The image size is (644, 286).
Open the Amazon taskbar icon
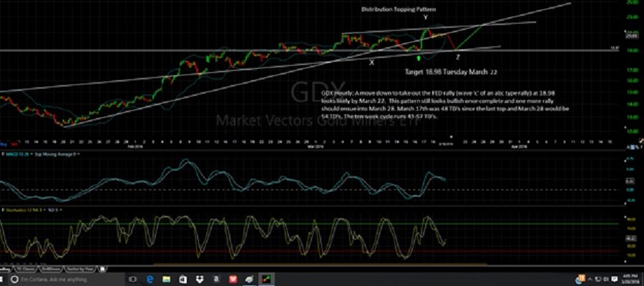216,279
